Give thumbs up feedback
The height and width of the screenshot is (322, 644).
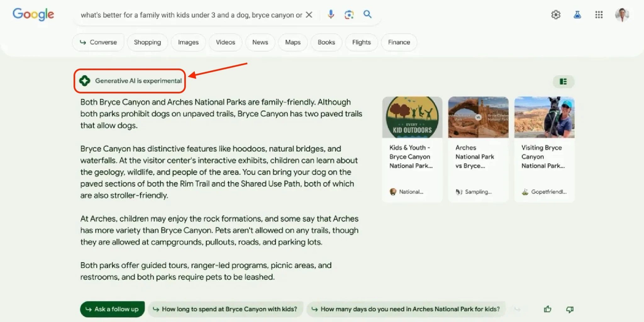547,309
